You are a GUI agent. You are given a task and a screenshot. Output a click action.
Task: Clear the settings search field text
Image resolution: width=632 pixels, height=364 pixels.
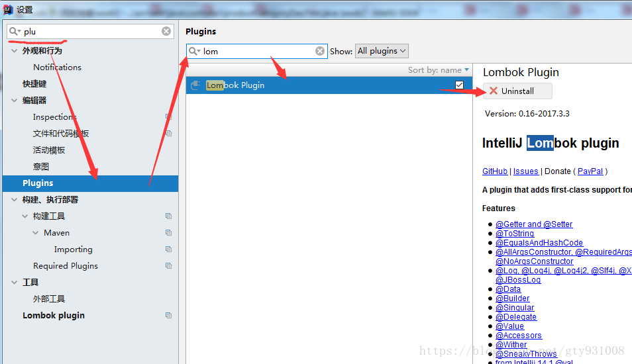[x=166, y=31]
